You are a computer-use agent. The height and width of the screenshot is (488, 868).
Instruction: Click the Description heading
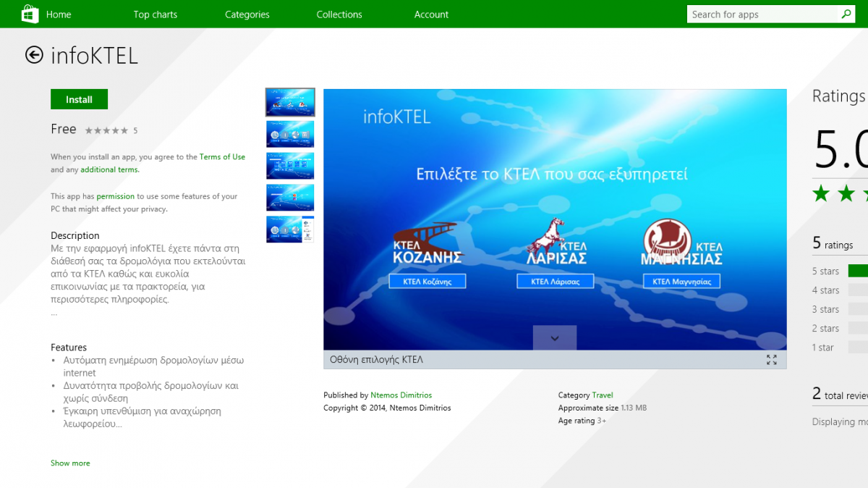click(75, 235)
